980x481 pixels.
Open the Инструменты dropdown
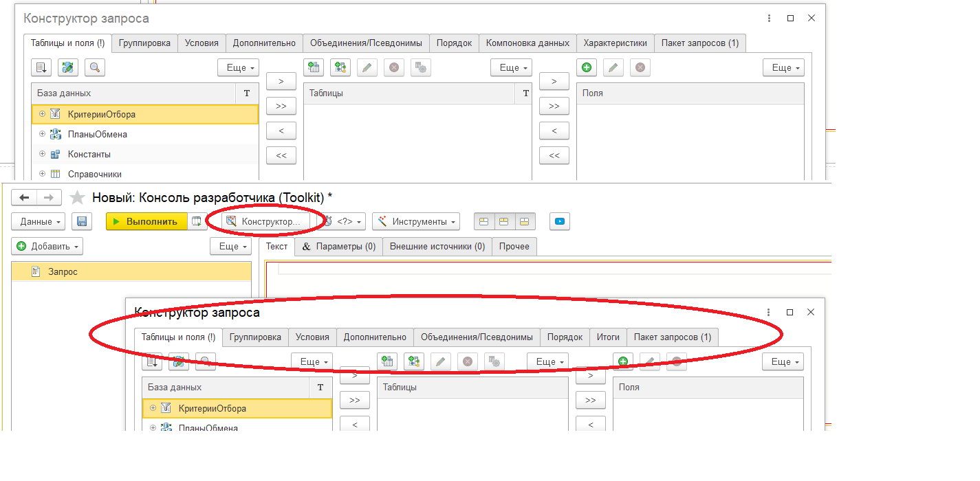click(416, 221)
